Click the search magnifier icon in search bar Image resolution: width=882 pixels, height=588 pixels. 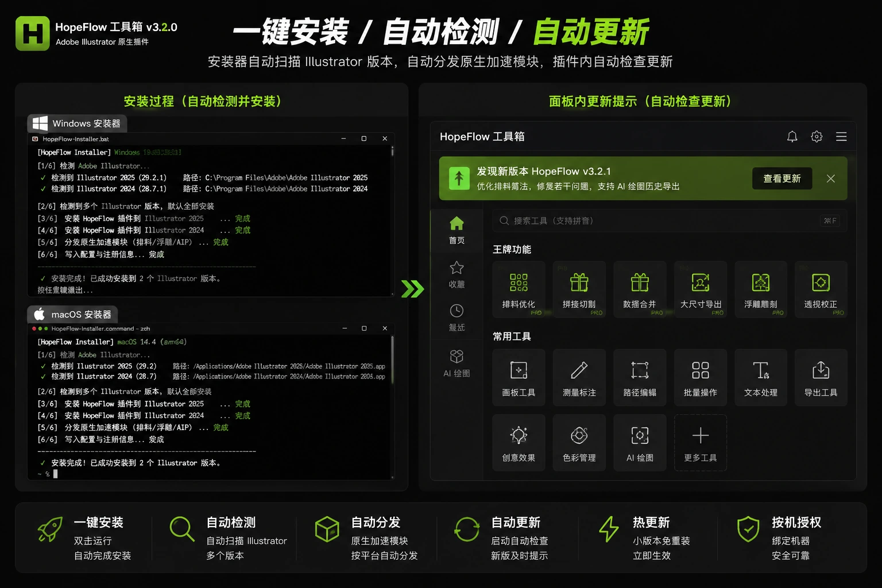pos(504,220)
